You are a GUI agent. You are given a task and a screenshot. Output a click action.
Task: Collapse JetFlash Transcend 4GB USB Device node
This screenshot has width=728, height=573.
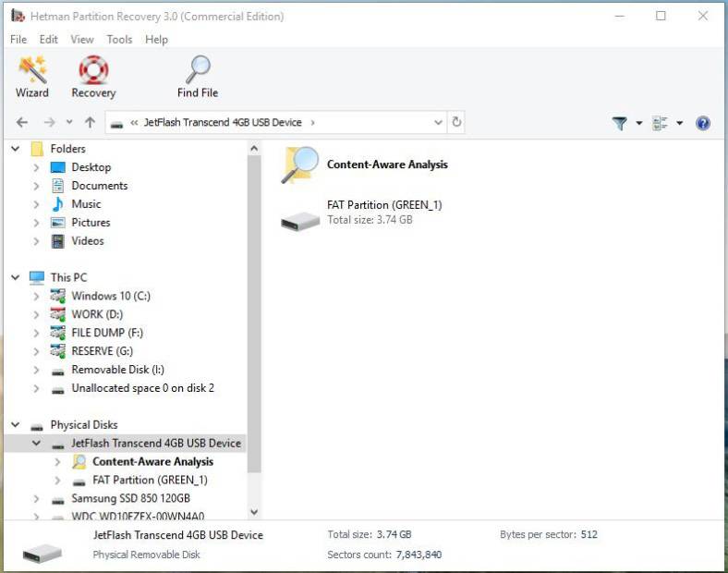click(36, 443)
